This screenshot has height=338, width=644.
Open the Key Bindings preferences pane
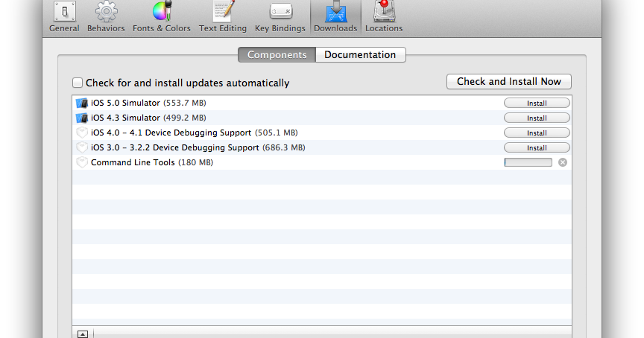(280, 17)
